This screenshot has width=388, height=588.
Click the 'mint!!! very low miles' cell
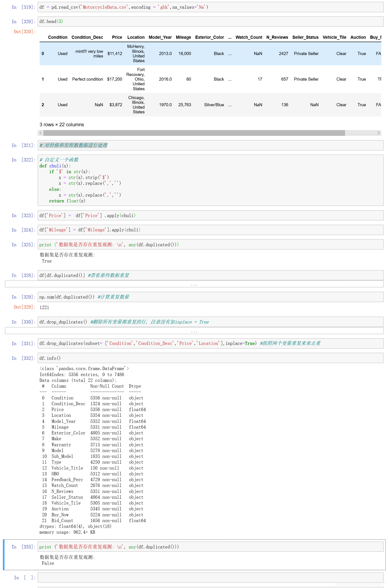pos(89,54)
